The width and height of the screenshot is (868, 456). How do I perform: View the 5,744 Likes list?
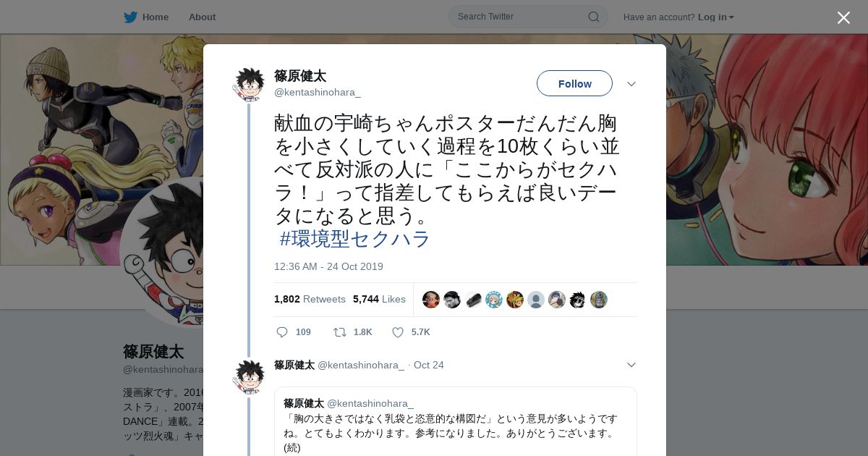click(x=379, y=299)
